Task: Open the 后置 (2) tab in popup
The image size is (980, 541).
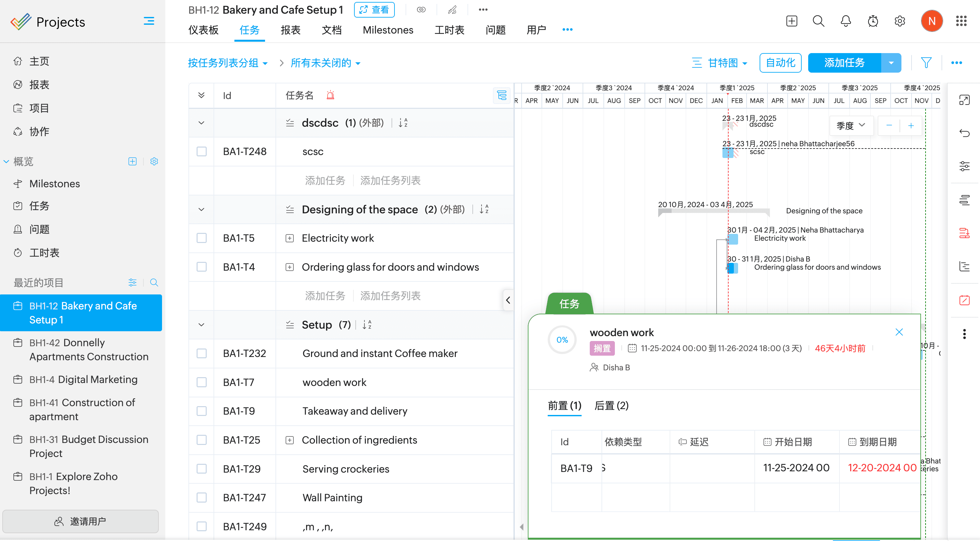Action: (x=611, y=406)
